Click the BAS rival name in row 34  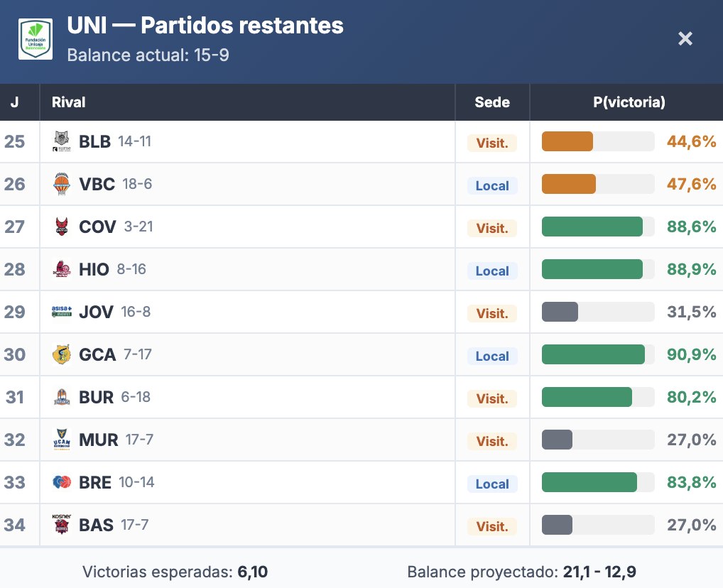[97, 525]
